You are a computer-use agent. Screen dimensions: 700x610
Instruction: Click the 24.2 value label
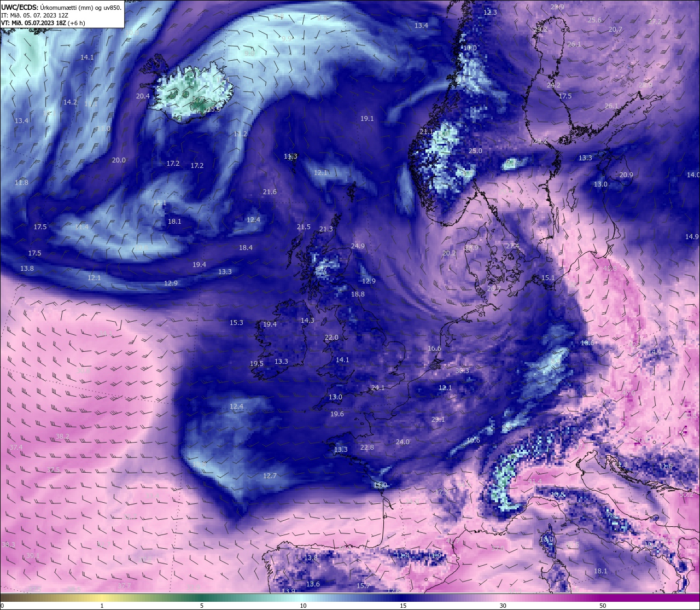553,85
